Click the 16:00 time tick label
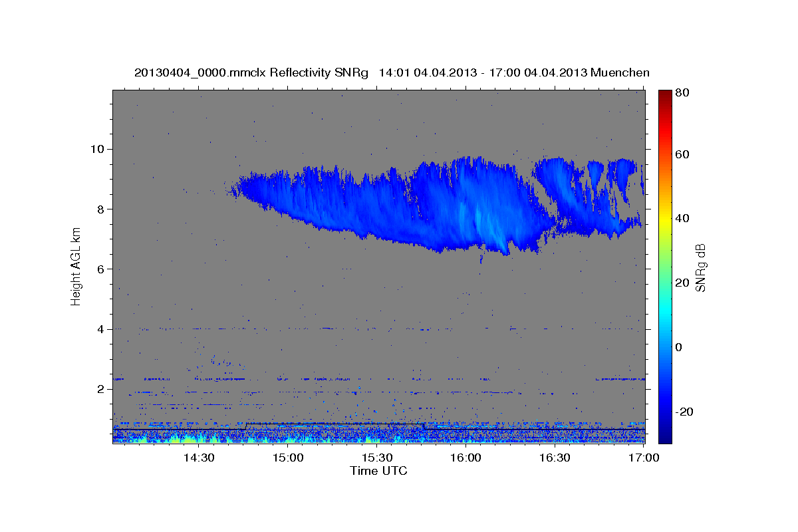798x532 pixels. tap(465, 458)
